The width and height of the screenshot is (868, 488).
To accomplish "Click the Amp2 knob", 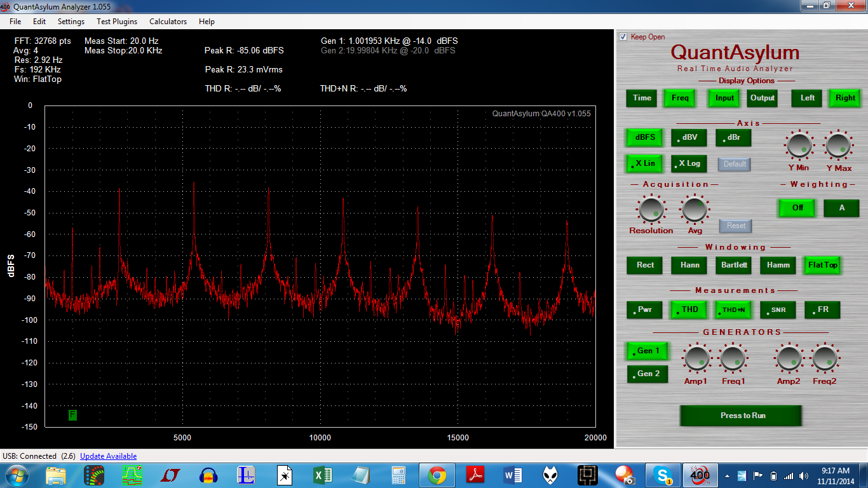I will coord(790,359).
